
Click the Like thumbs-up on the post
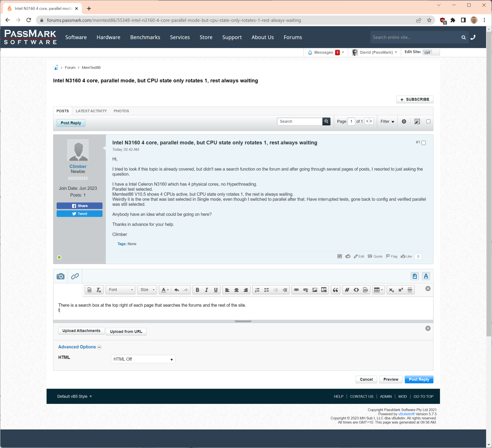(406, 256)
